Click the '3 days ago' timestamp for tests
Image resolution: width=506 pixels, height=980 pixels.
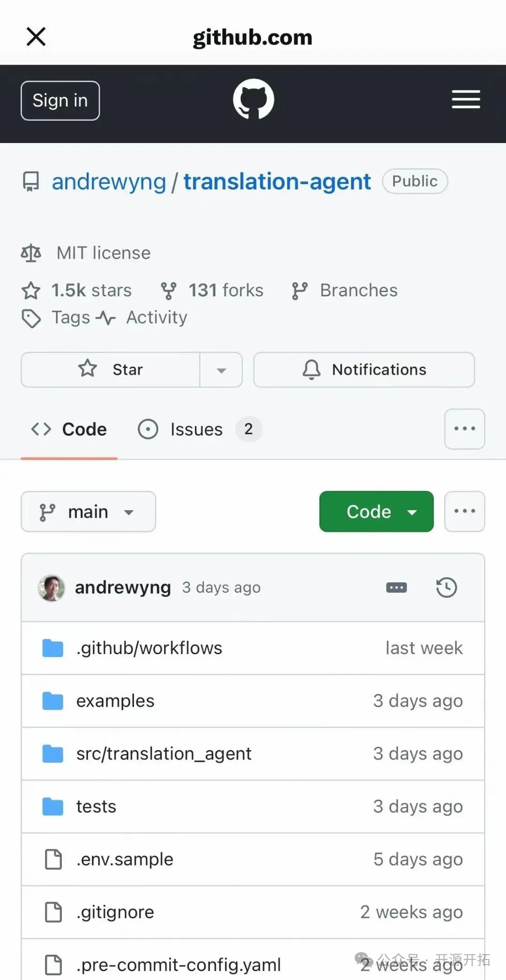tap(418, 807)
